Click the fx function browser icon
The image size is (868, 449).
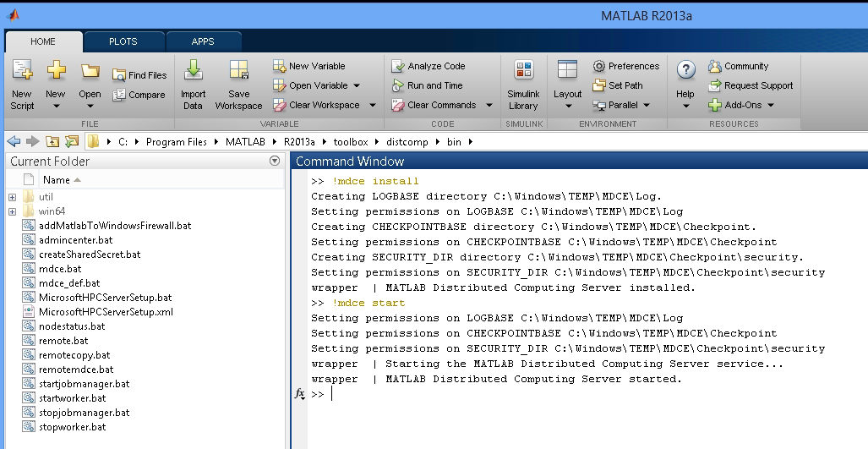tap(299, 394)
